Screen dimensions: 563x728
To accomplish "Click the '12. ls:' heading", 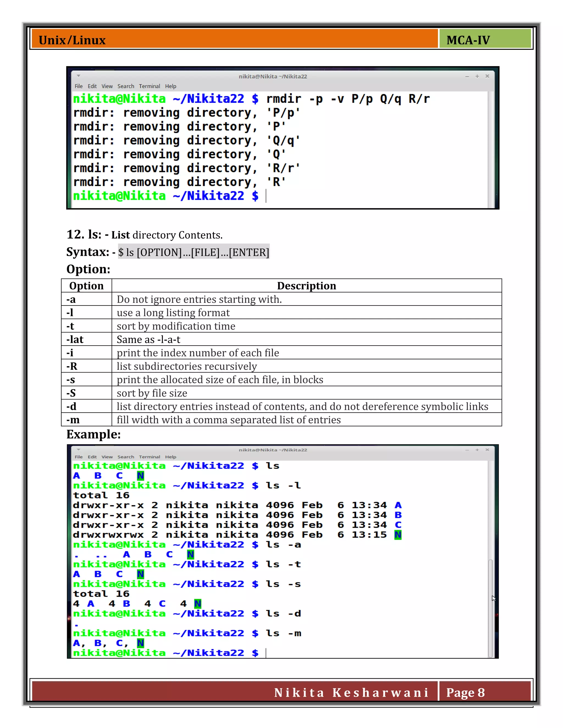I will point(84,234).
